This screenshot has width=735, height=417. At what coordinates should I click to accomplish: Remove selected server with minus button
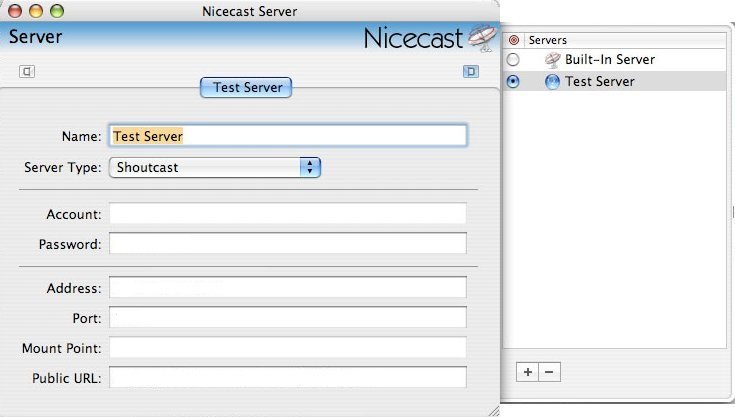pos(549,372)
